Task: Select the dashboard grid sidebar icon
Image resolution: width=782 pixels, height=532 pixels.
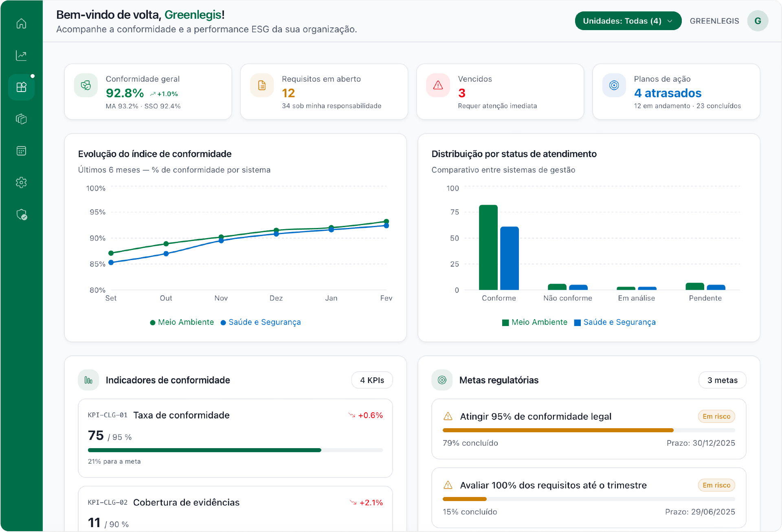Action: pyautogui.click(x=21, y=87)
